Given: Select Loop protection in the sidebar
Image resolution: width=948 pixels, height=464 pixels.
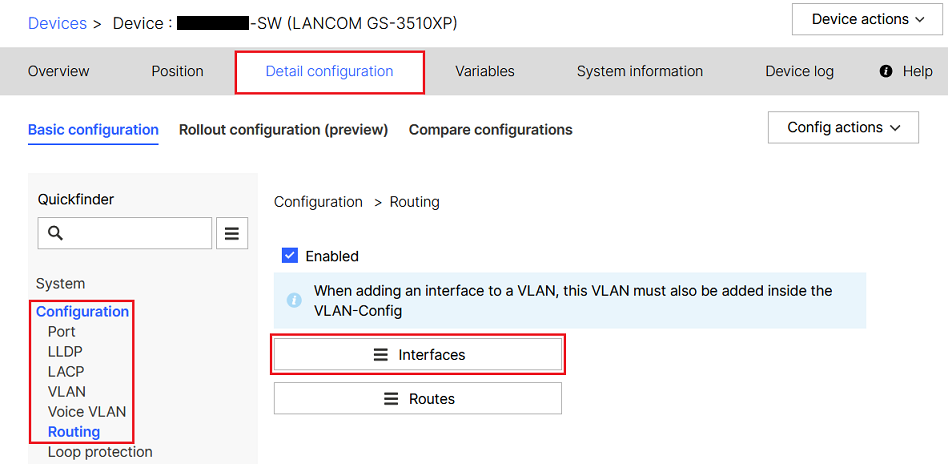Looking at the screenshot, I should click(x=100, y=452).
